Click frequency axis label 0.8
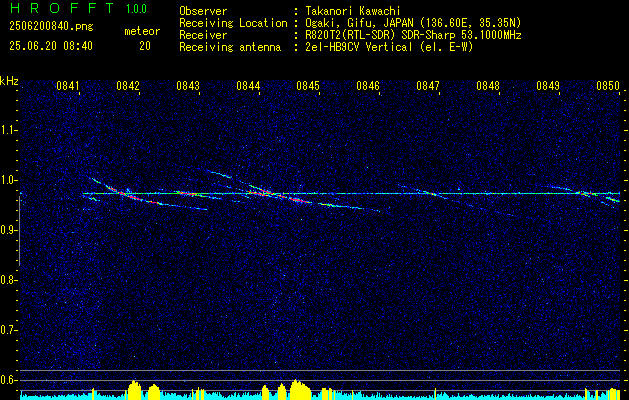The width and height of the screenshot is (629, 400). 8,280
